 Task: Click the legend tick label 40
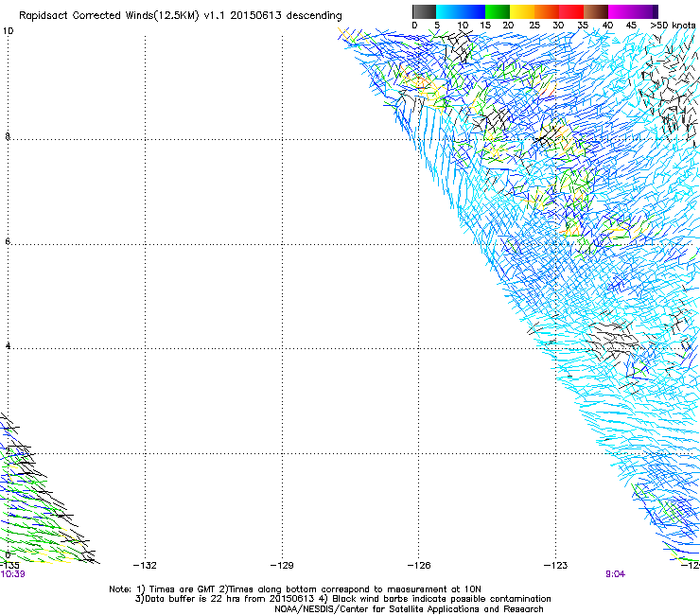607,26
